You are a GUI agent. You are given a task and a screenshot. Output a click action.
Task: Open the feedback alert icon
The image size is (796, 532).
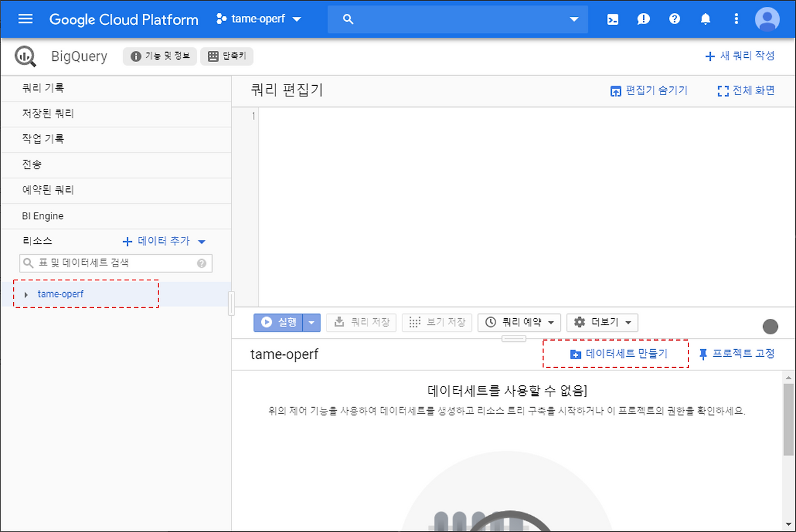[644, 19]
